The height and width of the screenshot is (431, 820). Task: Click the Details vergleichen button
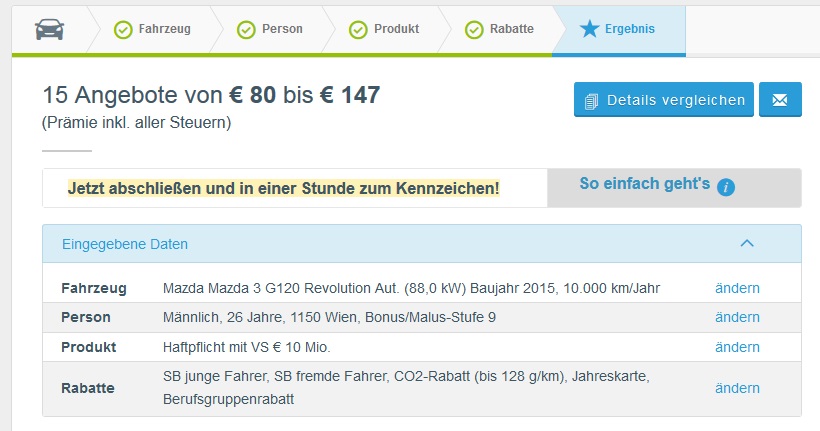(x=664, y=99)
